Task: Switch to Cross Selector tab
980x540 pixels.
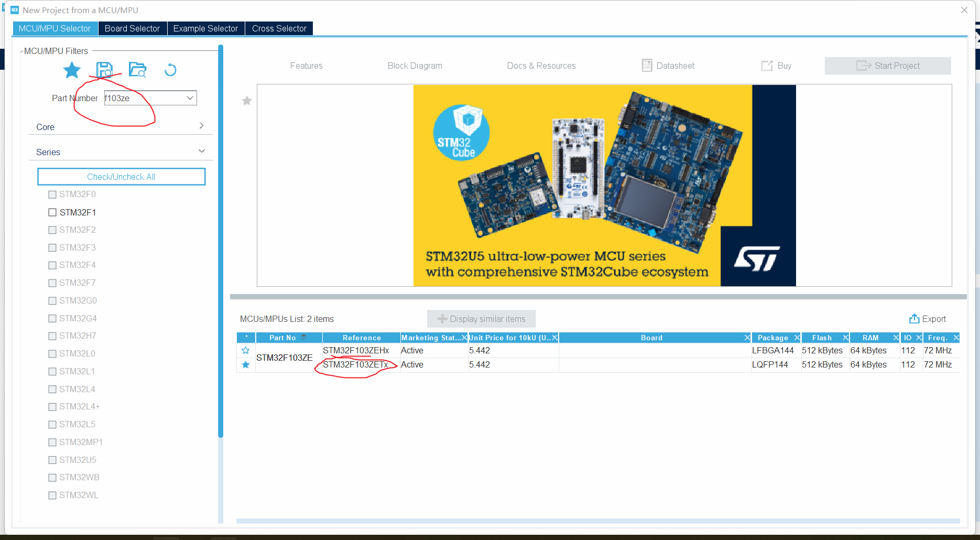Action: 279,28
